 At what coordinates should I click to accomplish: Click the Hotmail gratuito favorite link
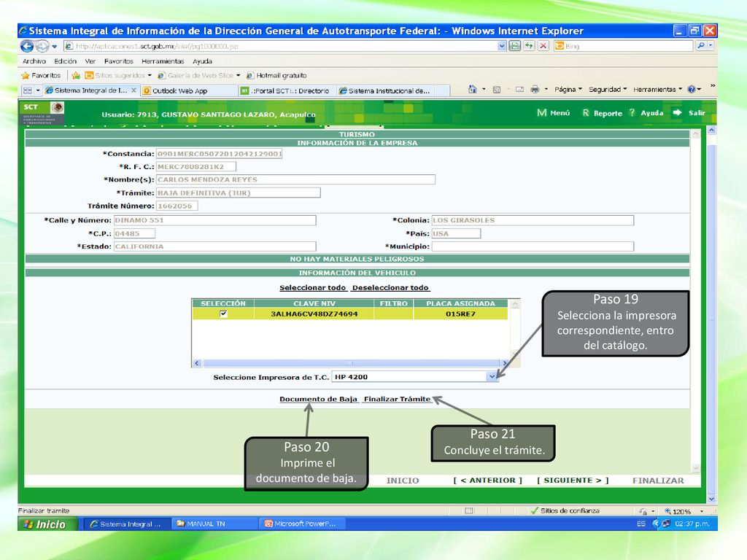point(276,75)
